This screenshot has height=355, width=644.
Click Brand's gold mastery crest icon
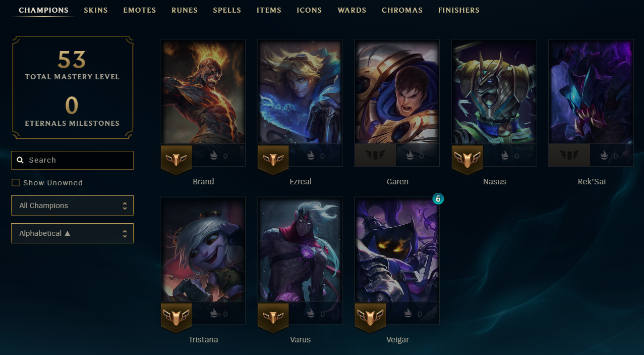click(x=176, y=159)
